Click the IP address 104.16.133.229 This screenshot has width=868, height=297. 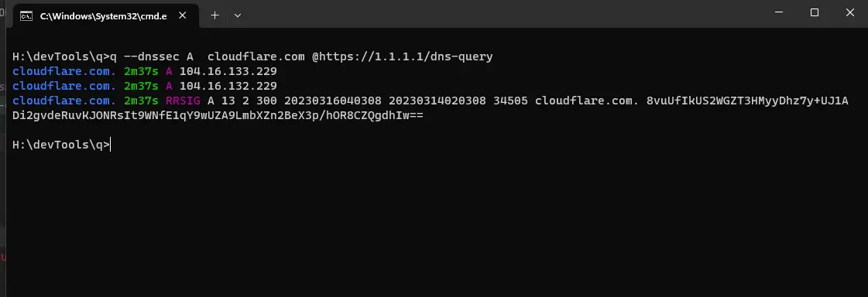pos(228,71)
